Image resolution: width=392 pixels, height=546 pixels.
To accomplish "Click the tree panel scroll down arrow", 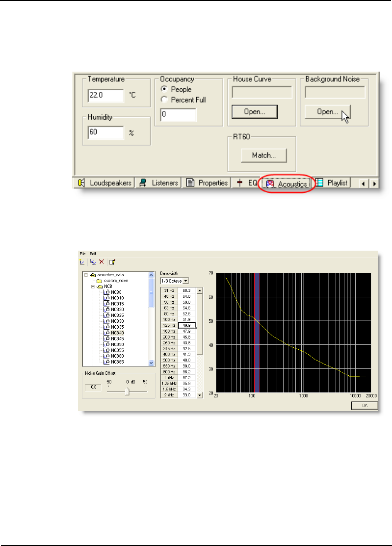I will click(151, 363).
